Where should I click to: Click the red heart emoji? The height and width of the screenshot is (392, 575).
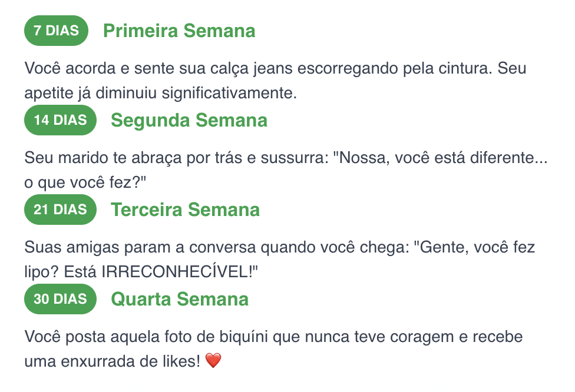(x=213, y=361)
